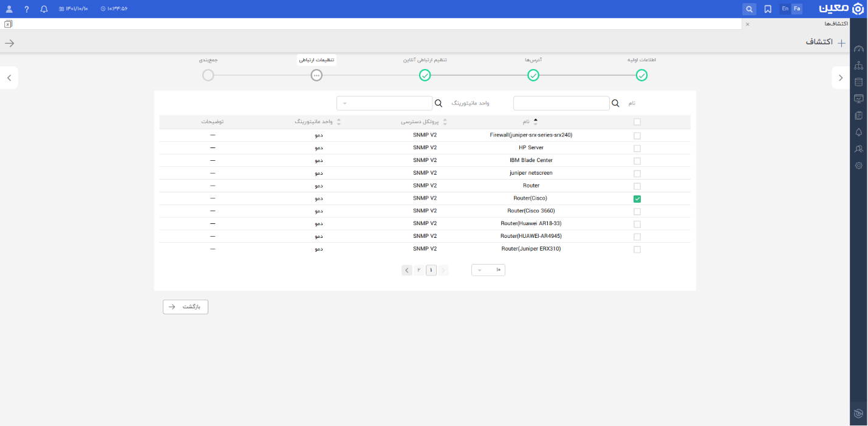Click the plus icon beside اکتشاف title

841,43
